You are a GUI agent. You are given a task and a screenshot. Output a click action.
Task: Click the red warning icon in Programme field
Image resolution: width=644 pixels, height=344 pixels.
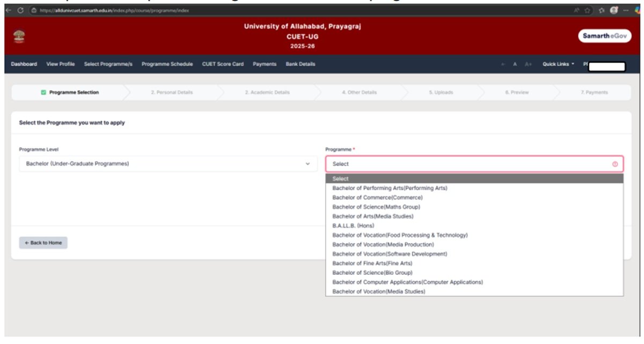pyautogui.click(x=615, y=164)
